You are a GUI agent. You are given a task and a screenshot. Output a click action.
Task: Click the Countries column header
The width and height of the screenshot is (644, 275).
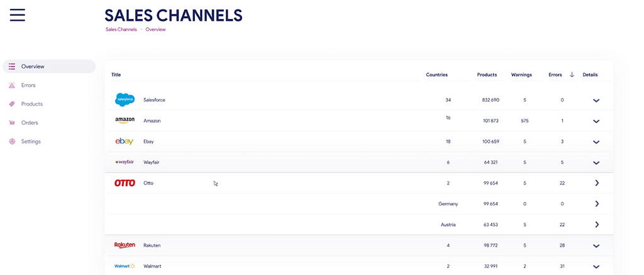tap(436, 74)
